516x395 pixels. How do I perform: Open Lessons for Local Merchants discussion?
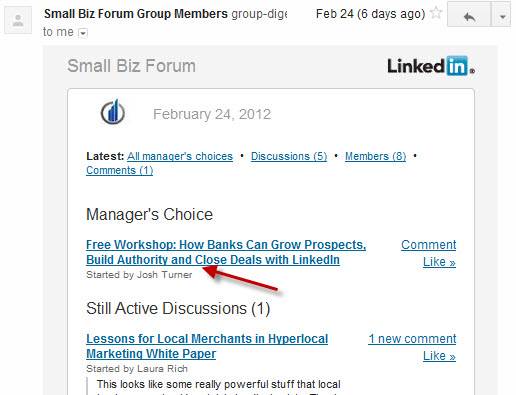coord(207,346)
